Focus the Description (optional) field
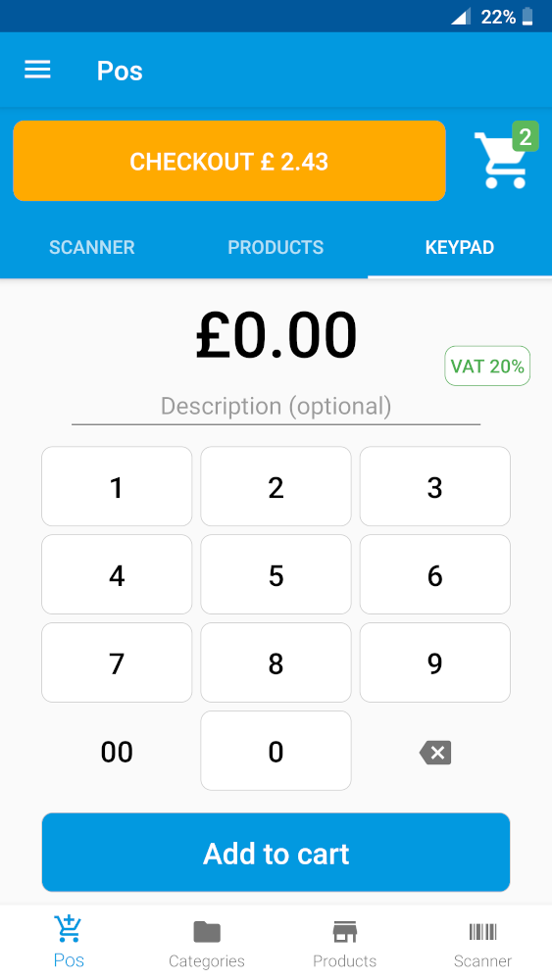 [x=276, y=407]
